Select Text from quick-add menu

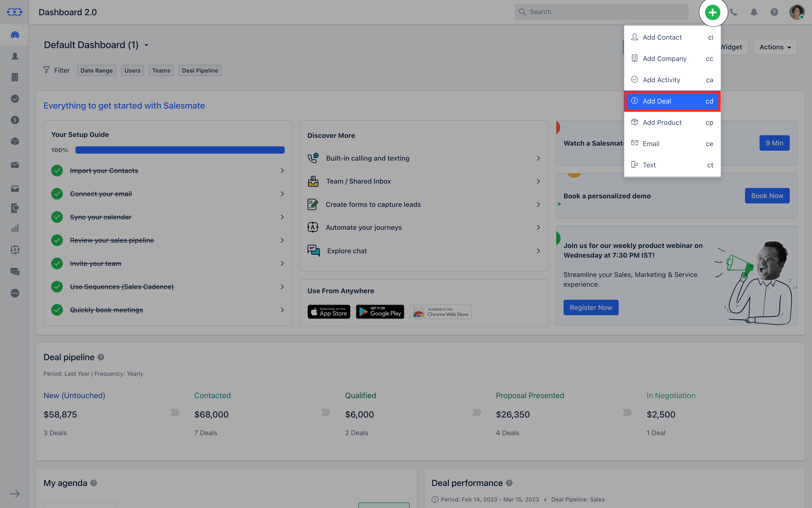click(x=672, y=165)
